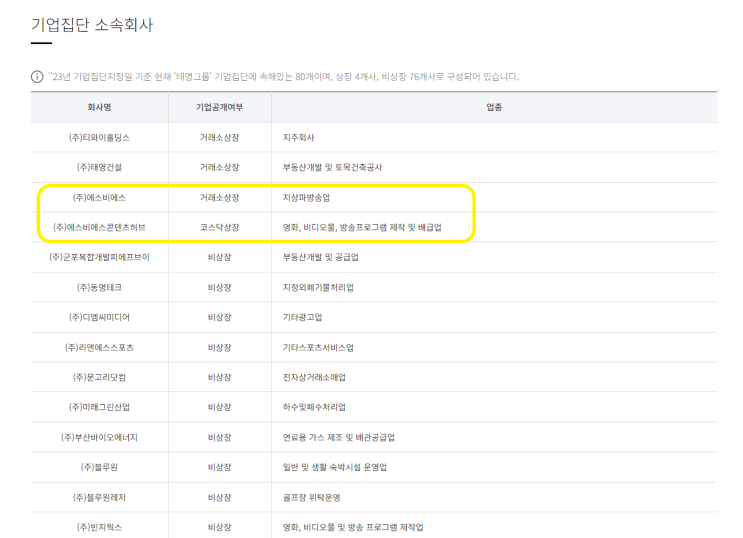Select company name (주)블루원레저
The width and height of the screenshot is (743, 538).
tap(100, 498)
